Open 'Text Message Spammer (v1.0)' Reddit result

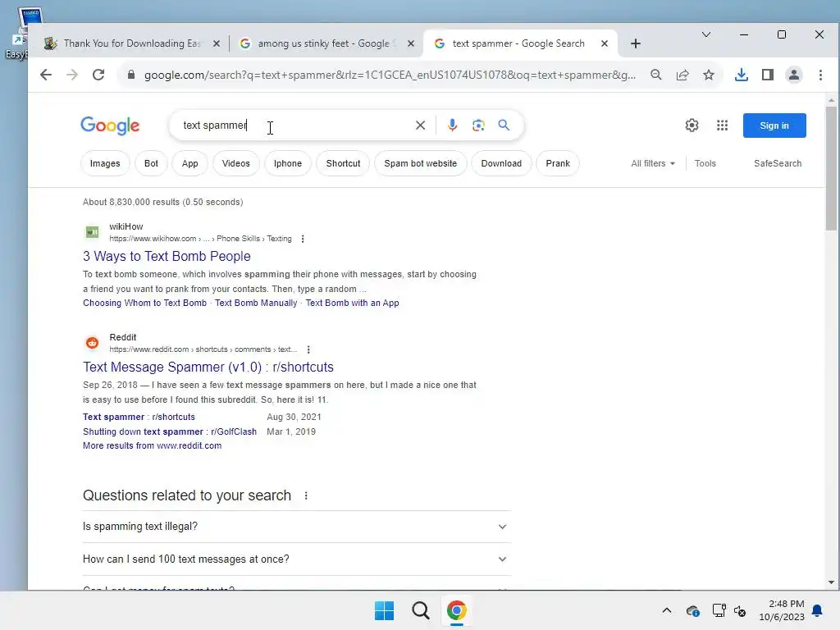(x=208, y=367)
